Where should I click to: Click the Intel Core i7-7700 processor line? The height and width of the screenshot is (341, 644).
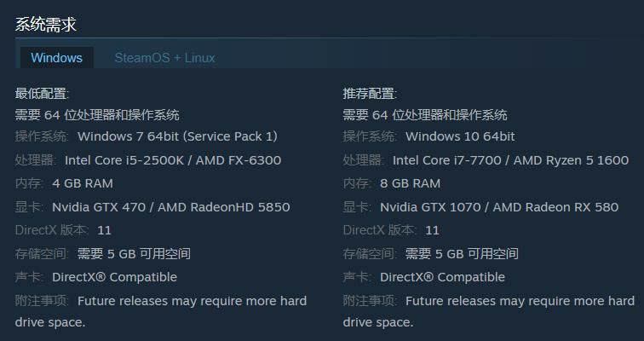tap(510, 160)
